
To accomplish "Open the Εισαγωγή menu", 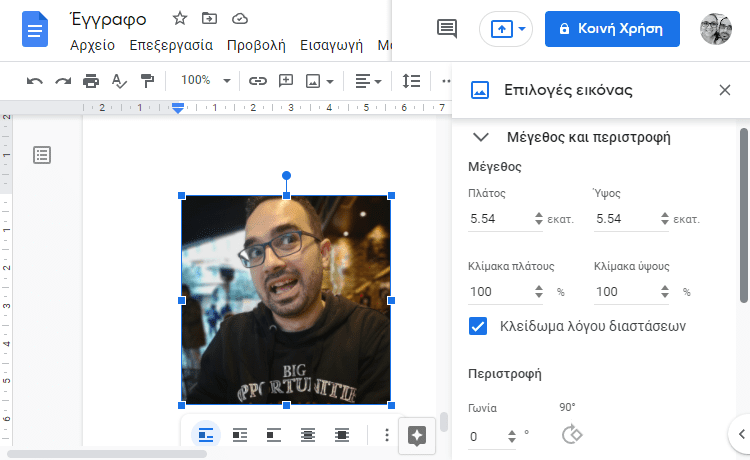I will click(x=331, y=45).
